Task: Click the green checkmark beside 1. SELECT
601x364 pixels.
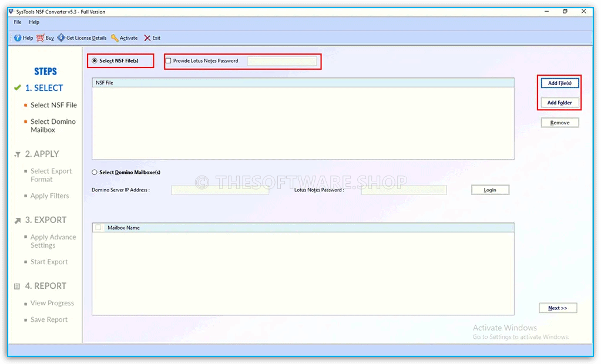Action: tap(17, 87)
